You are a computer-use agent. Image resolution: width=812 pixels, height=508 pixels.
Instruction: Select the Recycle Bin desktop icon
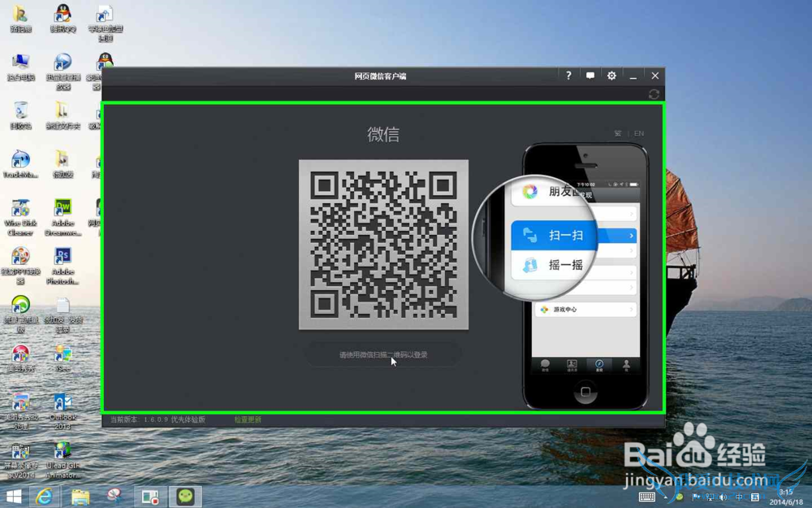click(21, 115)
